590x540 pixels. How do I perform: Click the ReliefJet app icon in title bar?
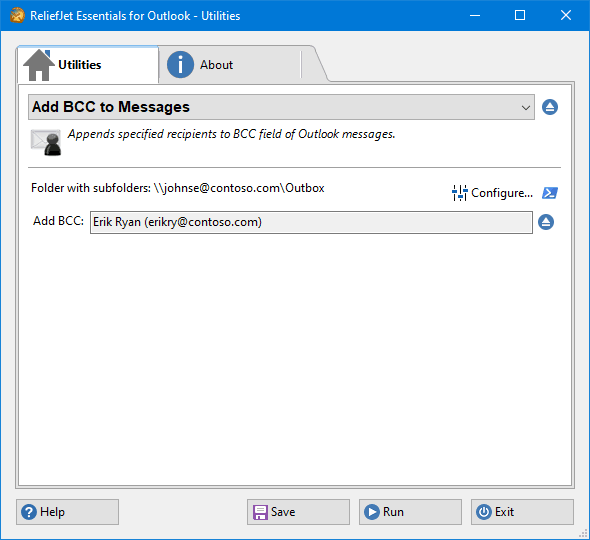[x=17, y=16]
